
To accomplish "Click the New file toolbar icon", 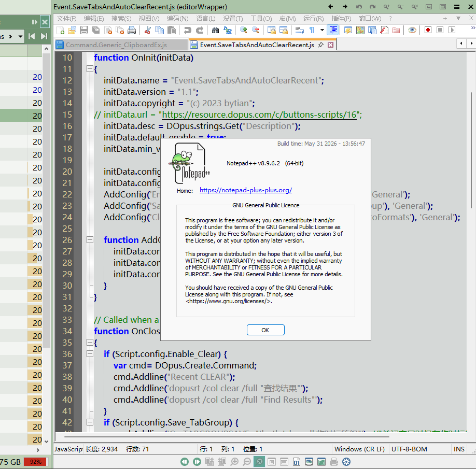I will [x=61, y=30].
